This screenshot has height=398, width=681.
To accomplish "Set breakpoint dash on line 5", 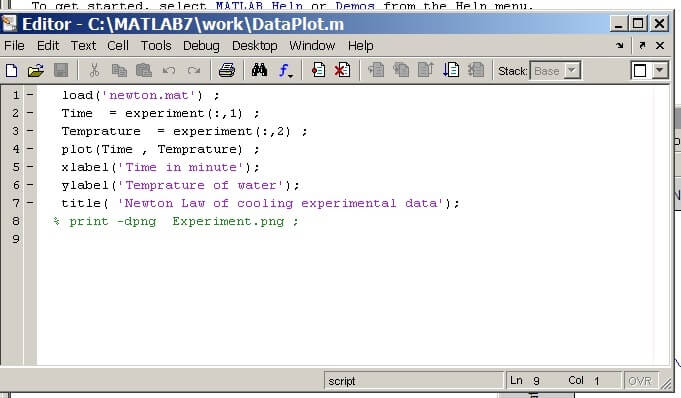I will click(x=30, y=166).
